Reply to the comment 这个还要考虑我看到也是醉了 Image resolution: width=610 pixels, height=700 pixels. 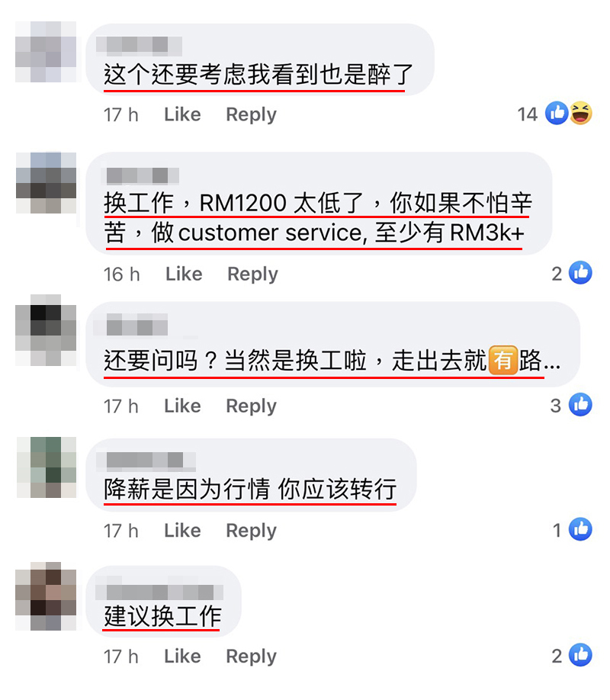coord(252,114)
